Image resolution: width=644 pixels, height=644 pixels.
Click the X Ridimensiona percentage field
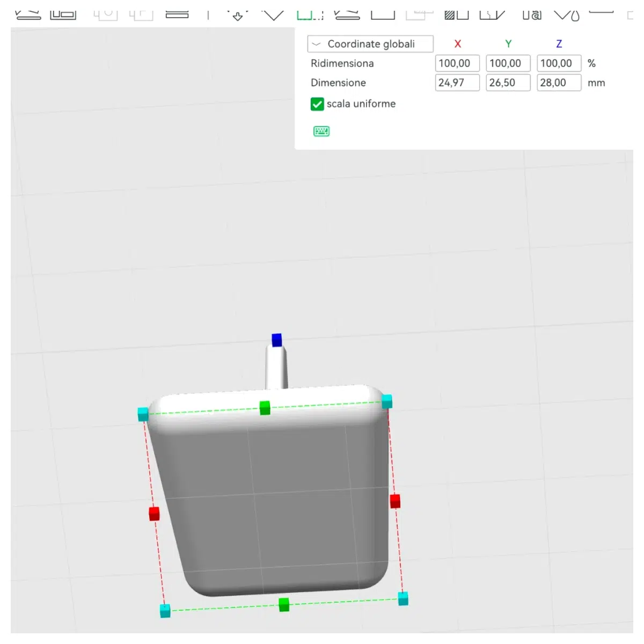[457, 63]
